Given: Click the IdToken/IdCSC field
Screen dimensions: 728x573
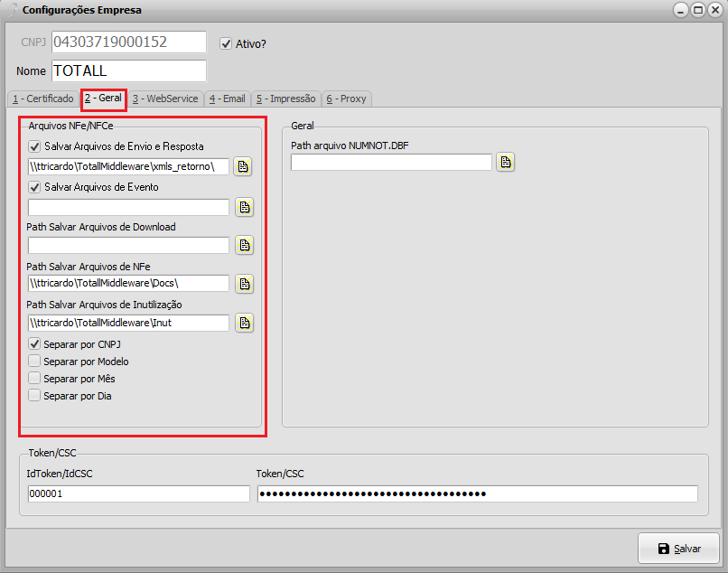Looking at the screenshot, I should click(139, 493).
